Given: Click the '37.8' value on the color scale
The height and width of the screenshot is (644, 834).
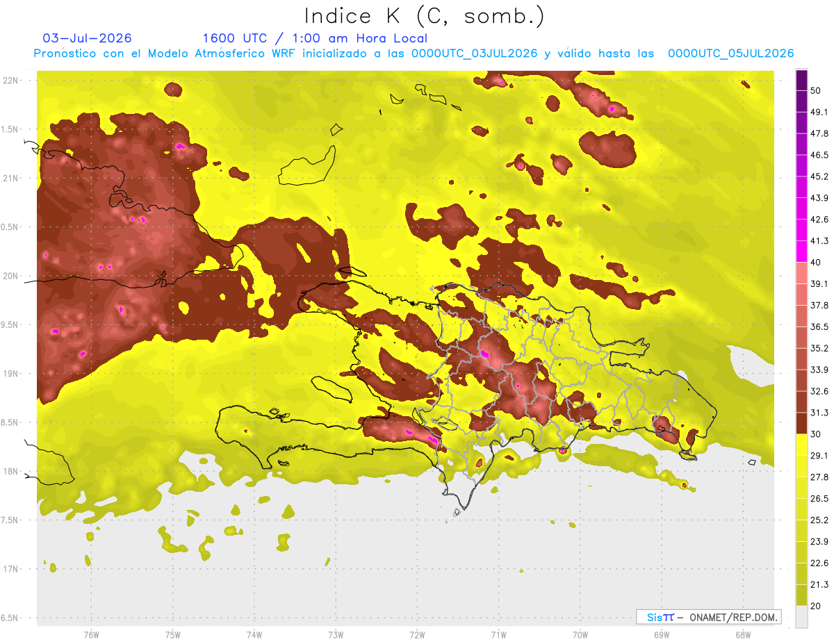Looking at the screenshot, I should click(819, 306).
